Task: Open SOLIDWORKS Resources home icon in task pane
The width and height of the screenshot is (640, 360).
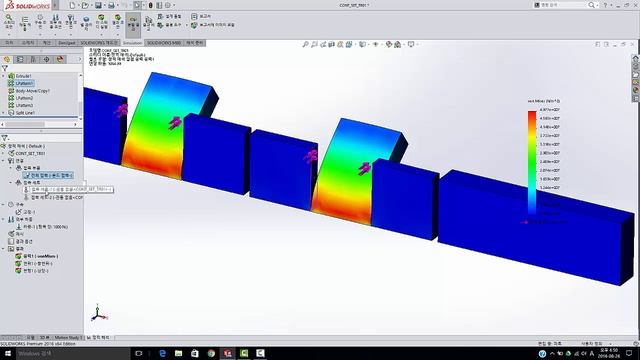Action: tap(636, 59)
